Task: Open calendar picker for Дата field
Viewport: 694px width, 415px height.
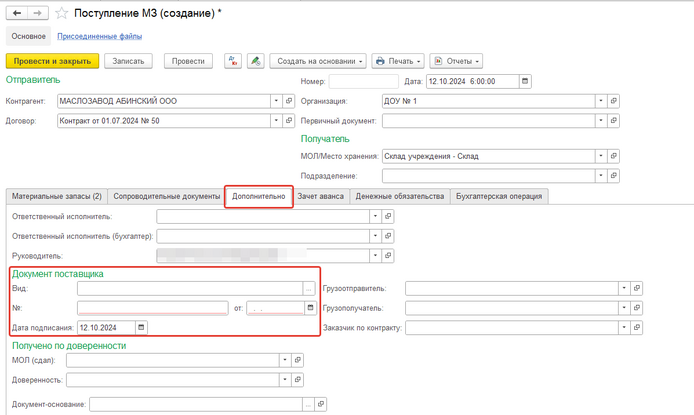Action: (x=526, y=81)
